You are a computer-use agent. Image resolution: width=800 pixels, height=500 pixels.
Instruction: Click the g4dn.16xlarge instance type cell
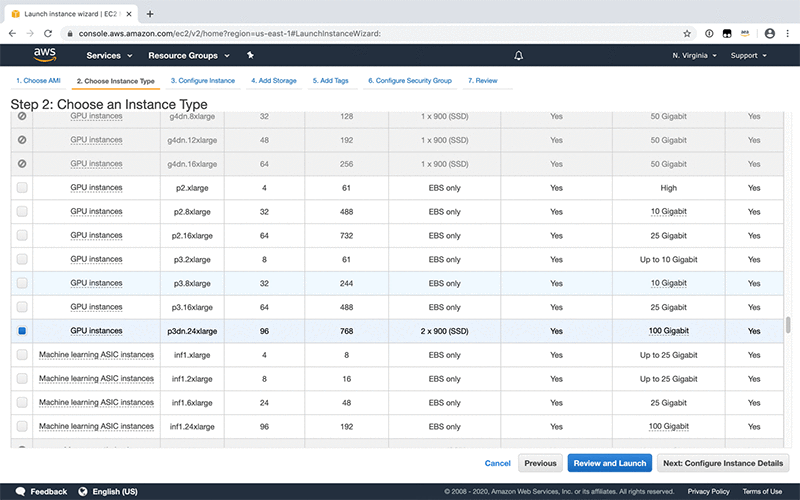[192, 164]
